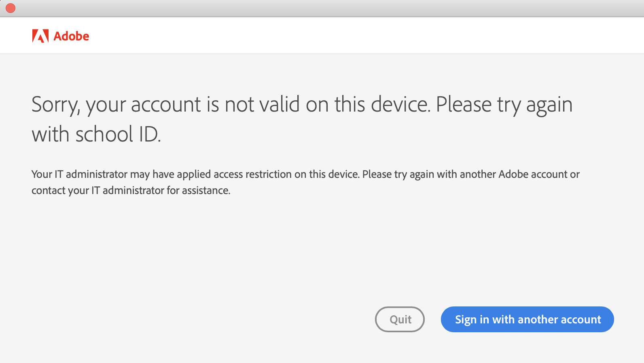Click the Adobe branding in the top-left corner
The width and height of the screenshot is (644, 363).
61,36
